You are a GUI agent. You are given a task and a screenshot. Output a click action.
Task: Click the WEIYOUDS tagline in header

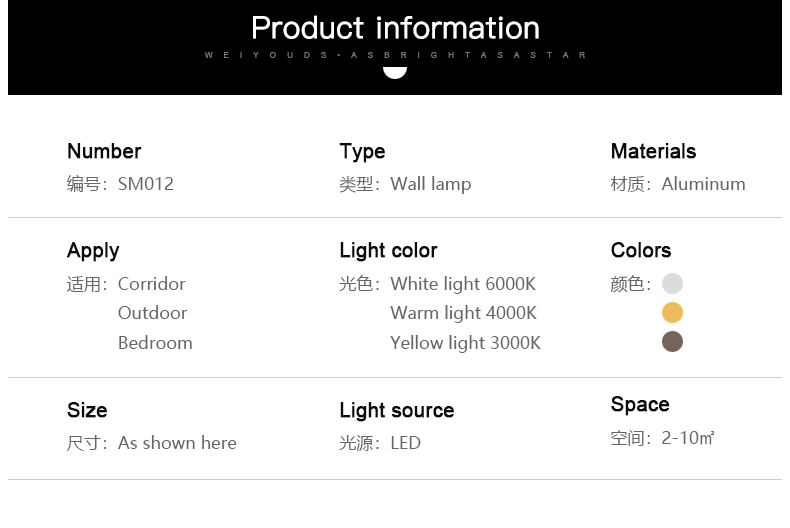click(x=396, y=55)
